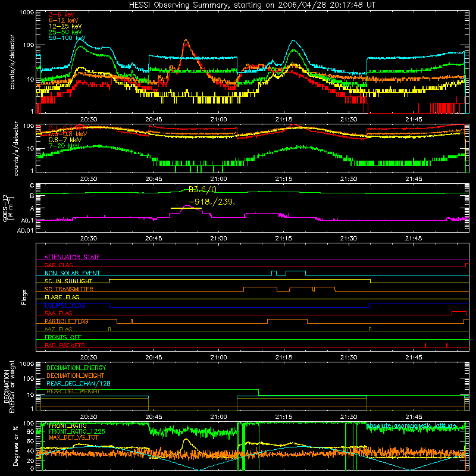This screenshot has width=476, height=476.
Task: Click the Flags panel vertical axis title
Action: pos(24,297)
